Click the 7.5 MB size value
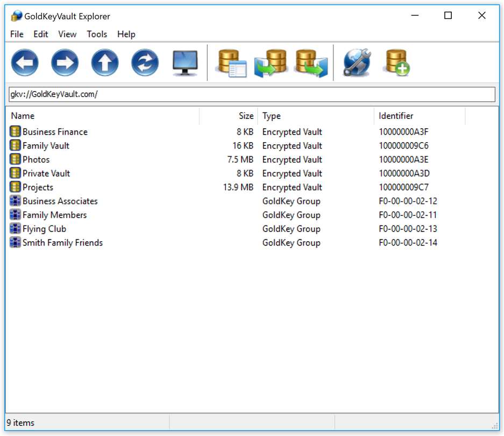Viewport: 504px width, 436px height. [x=240, y=159]
